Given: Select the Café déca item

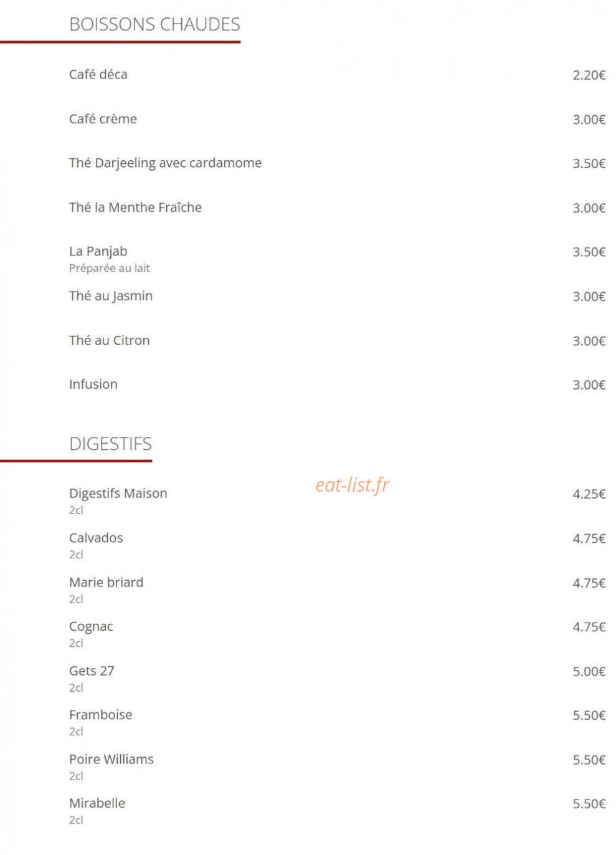Looking at the screenshot, I should pos(98,74).
